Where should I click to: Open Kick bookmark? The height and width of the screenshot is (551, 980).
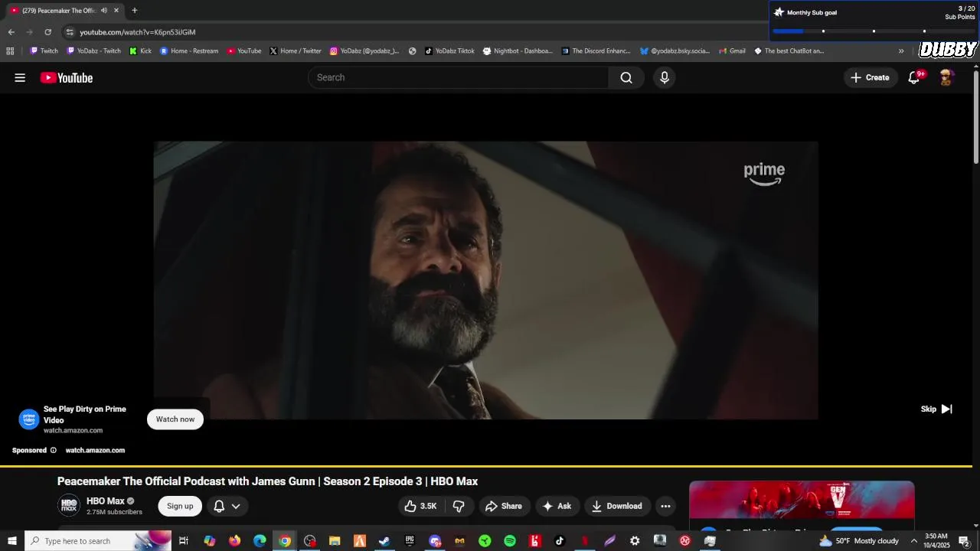[x=141, y=51]
